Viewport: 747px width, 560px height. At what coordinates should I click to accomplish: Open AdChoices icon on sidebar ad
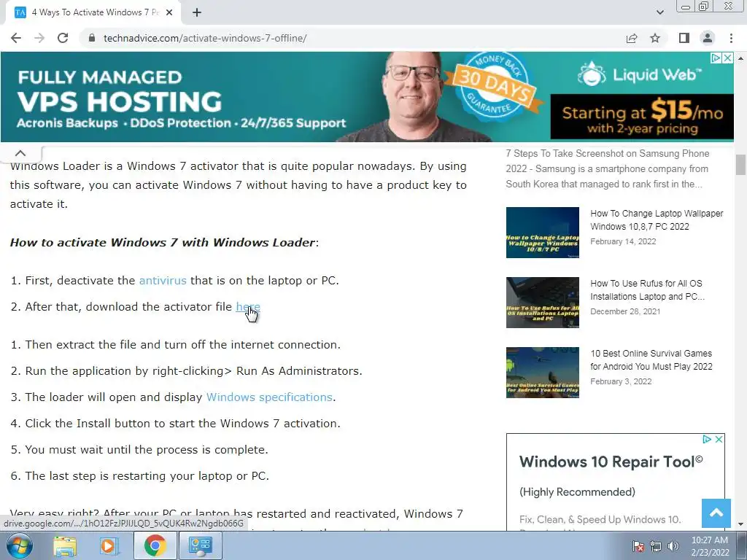(x=708, y=439)
